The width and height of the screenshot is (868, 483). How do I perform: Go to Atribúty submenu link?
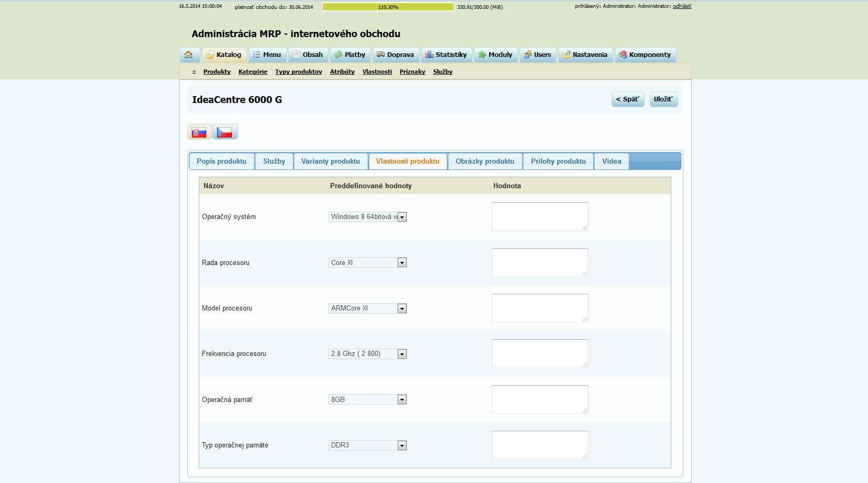click(342, 72)
